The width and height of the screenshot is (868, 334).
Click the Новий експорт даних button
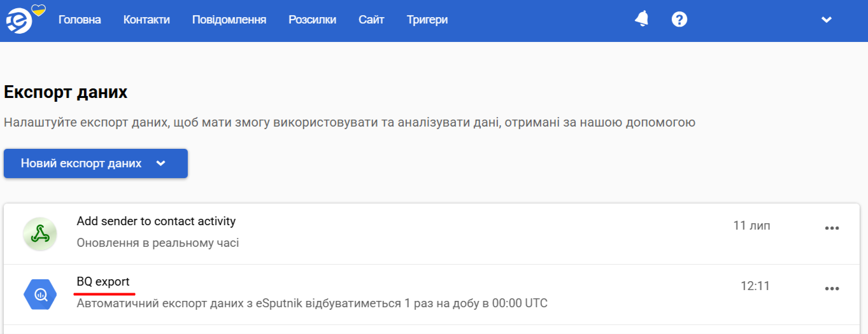point(96,164)
